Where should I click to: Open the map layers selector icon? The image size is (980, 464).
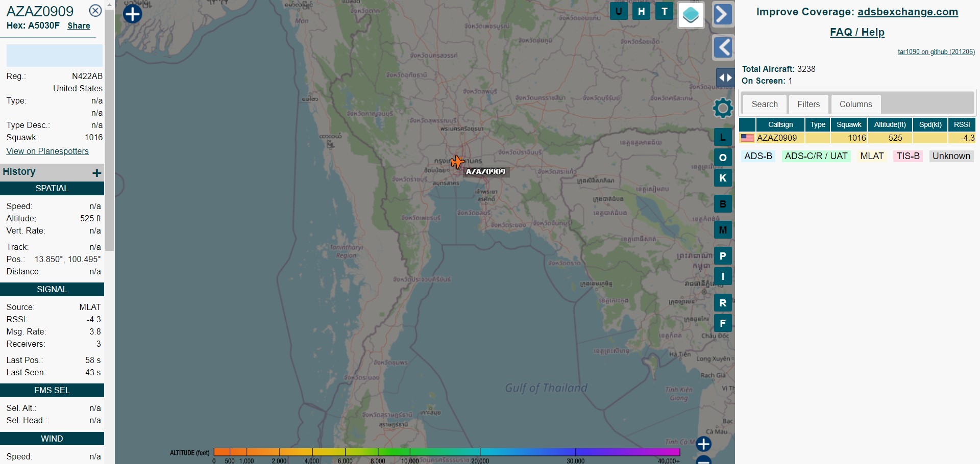click(691, 15)
